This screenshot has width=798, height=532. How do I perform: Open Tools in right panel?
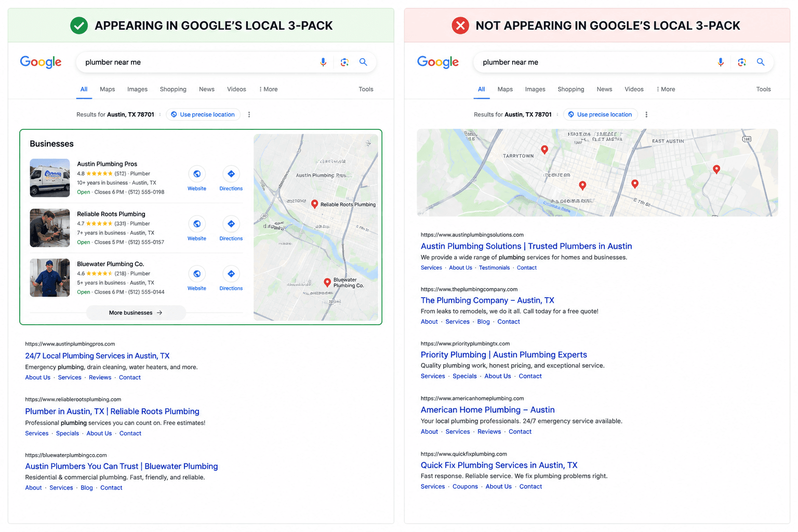tap(763, 89)
